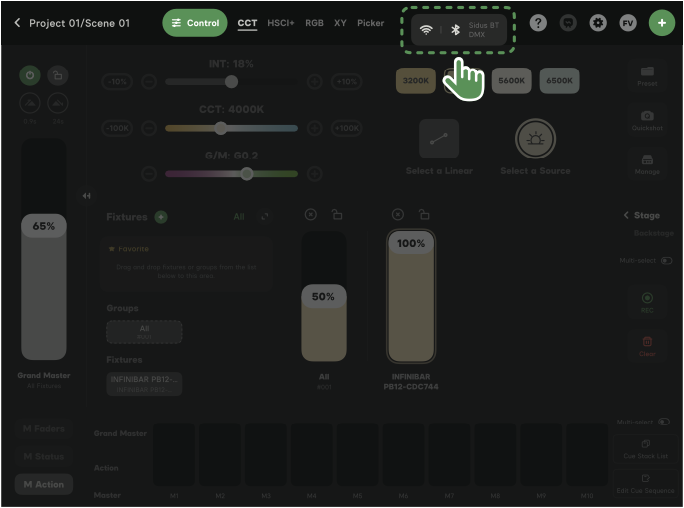The width and height of the screenshot is (684, 508).
Task: Click the Select a Linear icon
Action: [x=439, y=139]
